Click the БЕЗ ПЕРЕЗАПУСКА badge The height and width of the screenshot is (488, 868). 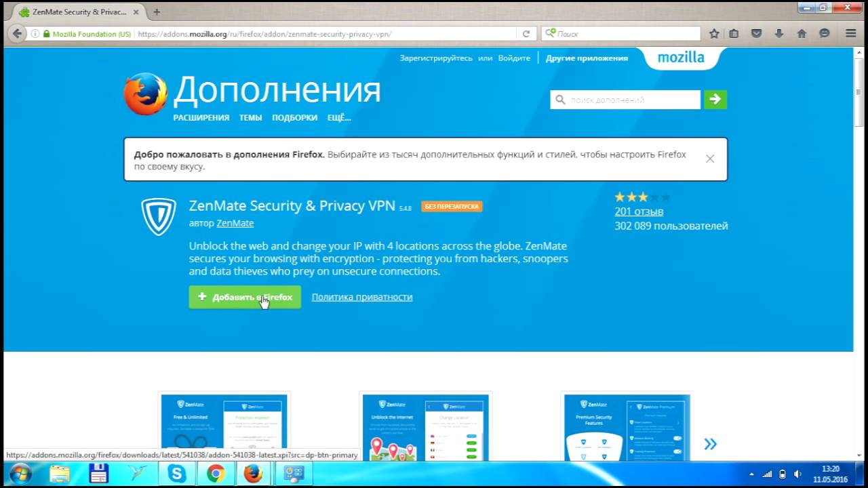coord(452,207)
